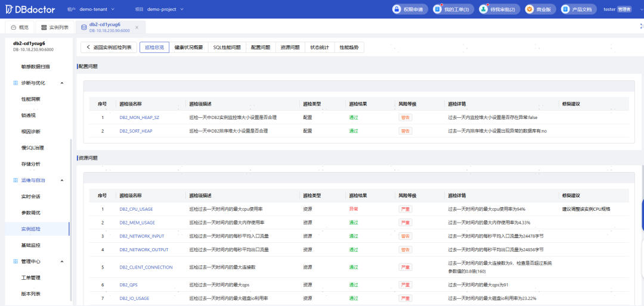Click the 异常 result in DB2_CPU_USAGE row

(x=353, y=209)
